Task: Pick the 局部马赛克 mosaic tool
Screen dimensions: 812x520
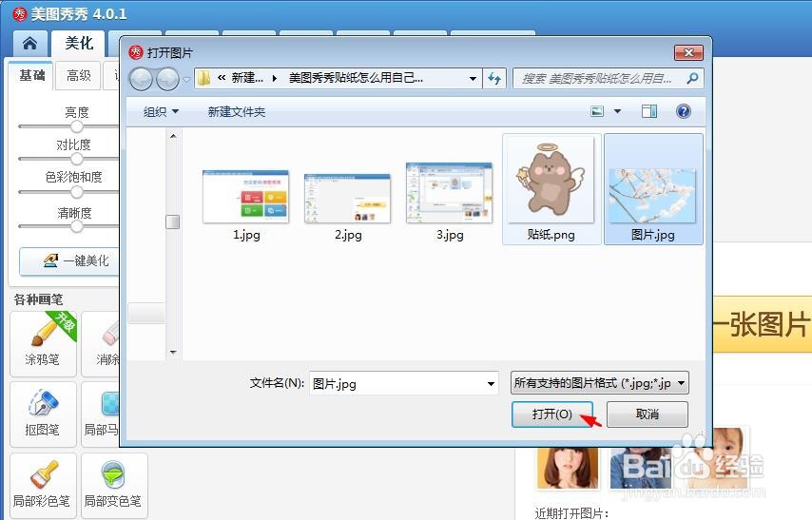Action: pos(101,414)
